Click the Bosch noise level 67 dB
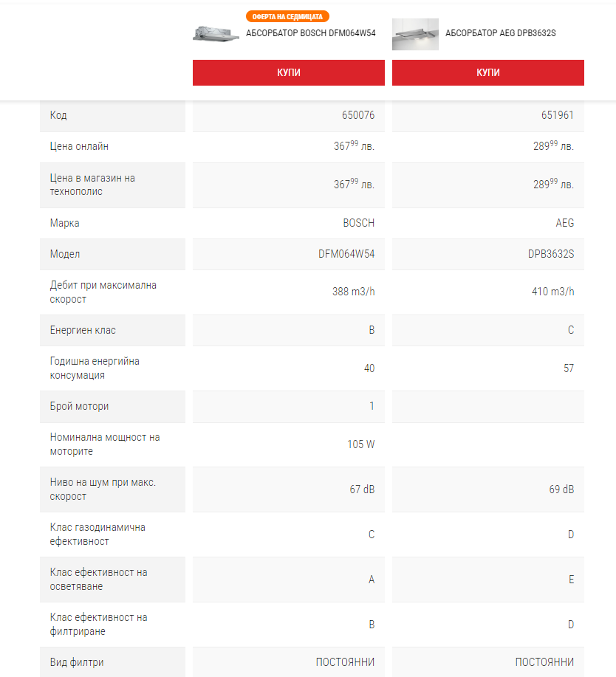Screen dimensions: 616x677 pos(362,489)
